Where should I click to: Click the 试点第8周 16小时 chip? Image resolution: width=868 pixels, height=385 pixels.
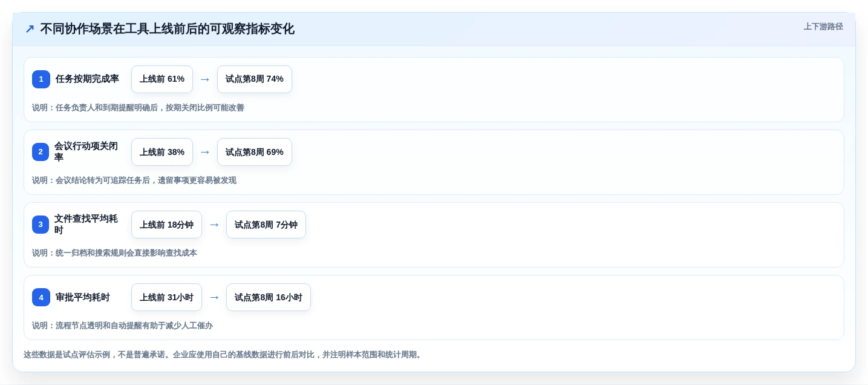tap(269, 297)
